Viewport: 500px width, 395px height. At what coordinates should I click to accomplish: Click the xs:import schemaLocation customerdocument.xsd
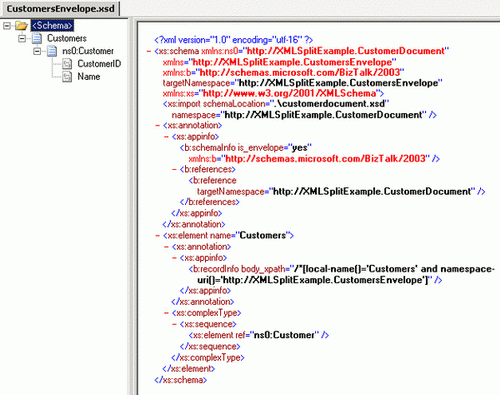[276, 104]
